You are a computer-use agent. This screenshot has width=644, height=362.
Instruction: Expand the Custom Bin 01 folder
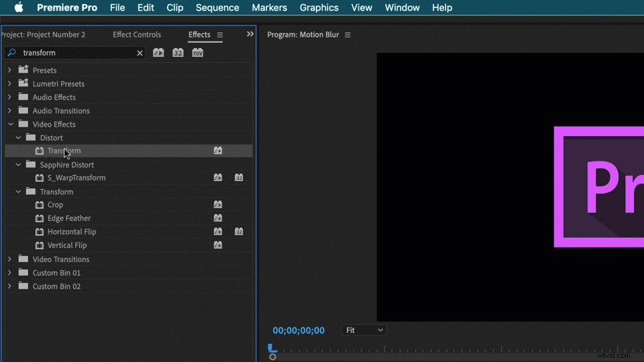(x=9, y=273)
